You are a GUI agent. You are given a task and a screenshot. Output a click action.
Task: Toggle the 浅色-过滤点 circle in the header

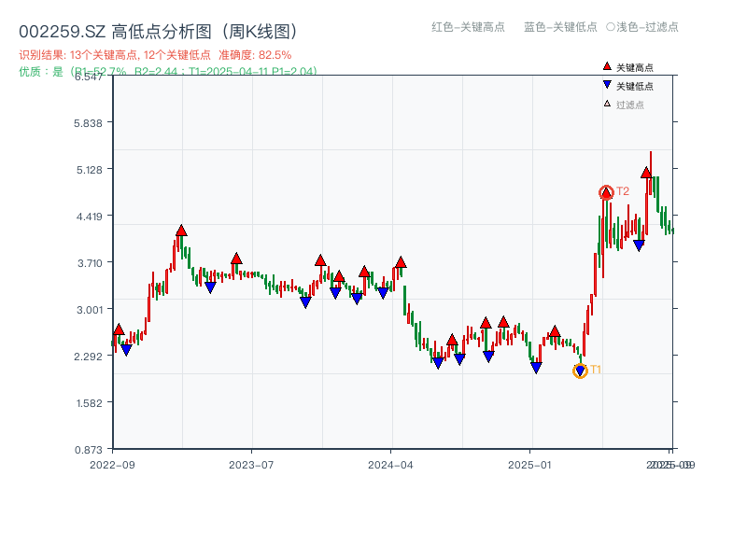(611, 27)
